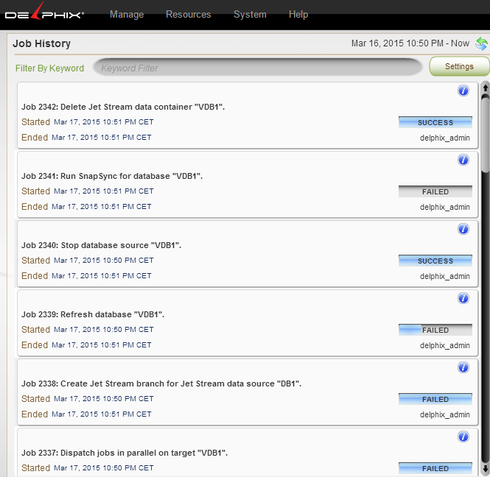Click delphix_admin user on Job 2339

[445, 346]
